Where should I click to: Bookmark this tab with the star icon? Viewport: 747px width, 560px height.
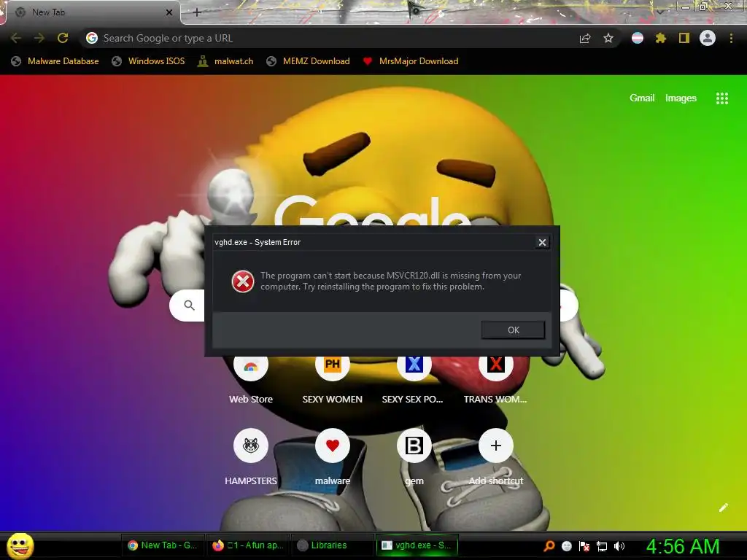pyautogui.click(x=608, y=38)
